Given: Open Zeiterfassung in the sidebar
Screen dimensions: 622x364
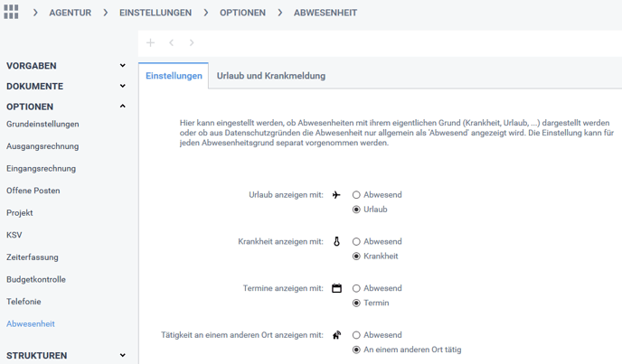Looking at the screenshot, I should point(33,257).
